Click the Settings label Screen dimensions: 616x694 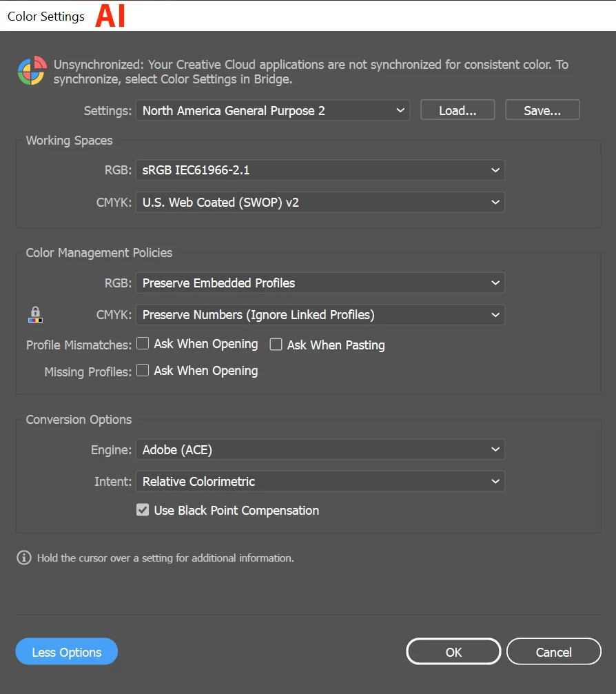pyautogui.click(x=107, y=111)
